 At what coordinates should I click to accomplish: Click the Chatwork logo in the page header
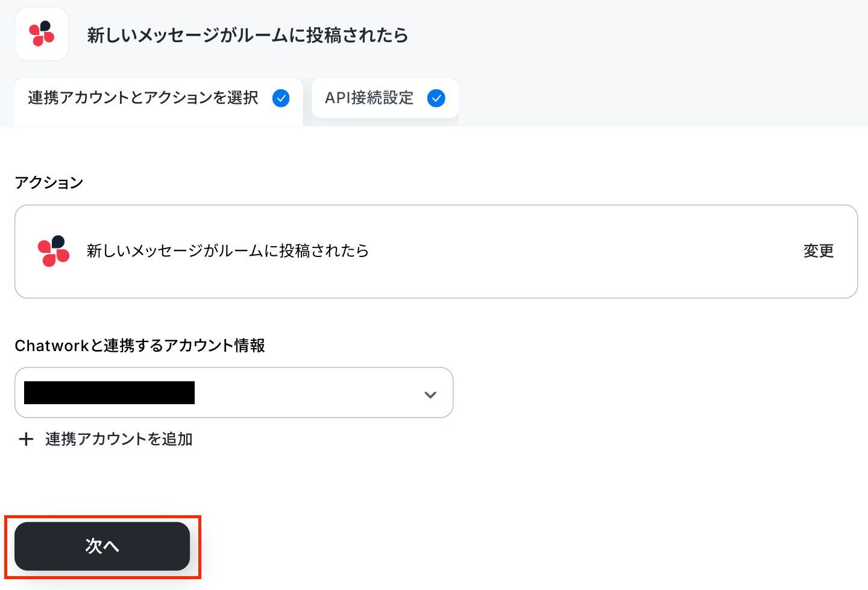[x=42, y=34]
